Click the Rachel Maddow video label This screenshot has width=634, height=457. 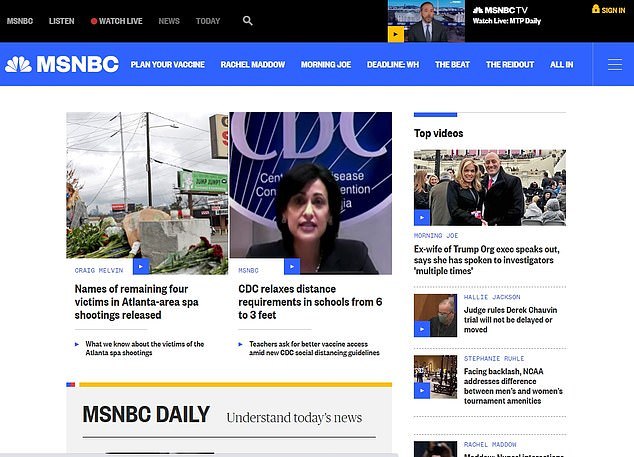[490, 444]
